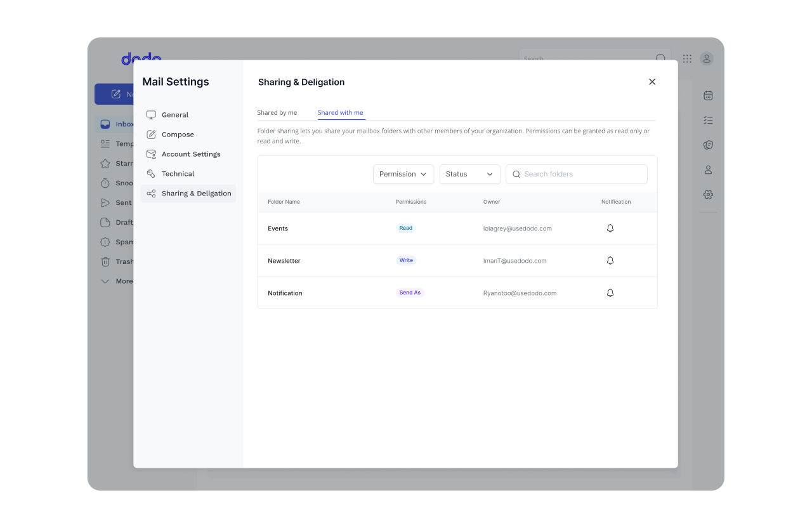Select the General settings icon

[x=151, y=115]
